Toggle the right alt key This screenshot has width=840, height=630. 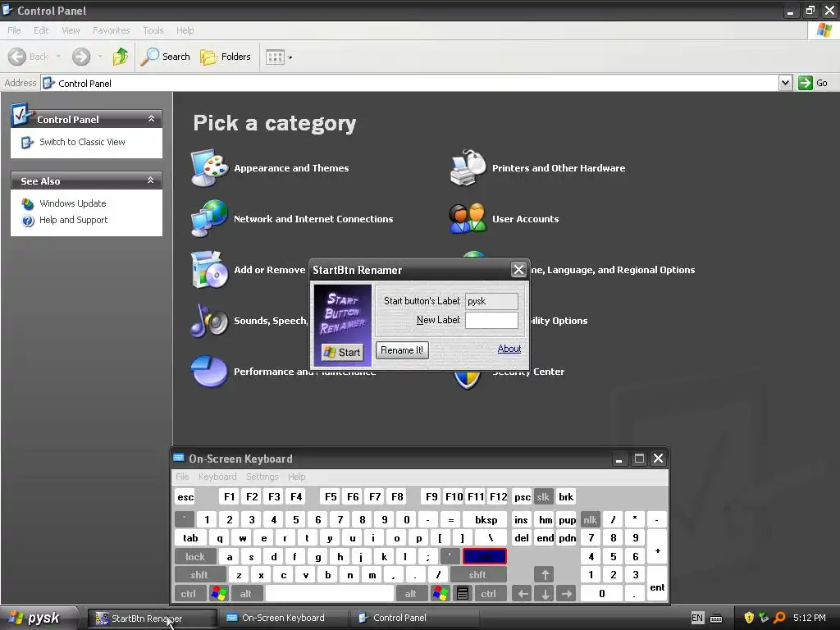[x=410, y=594]
